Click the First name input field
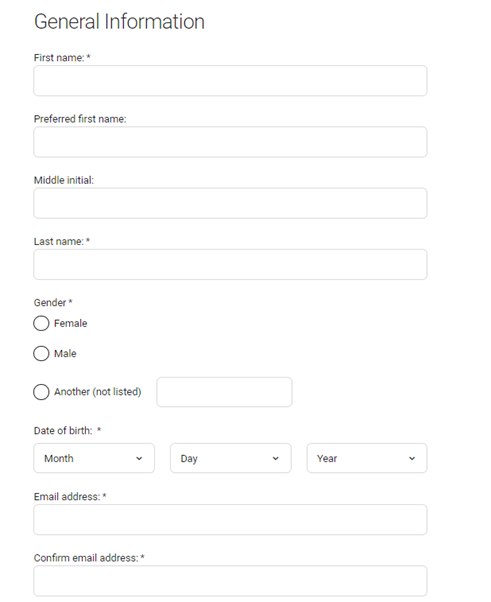 pyautogui.click(x=230, y=81)
